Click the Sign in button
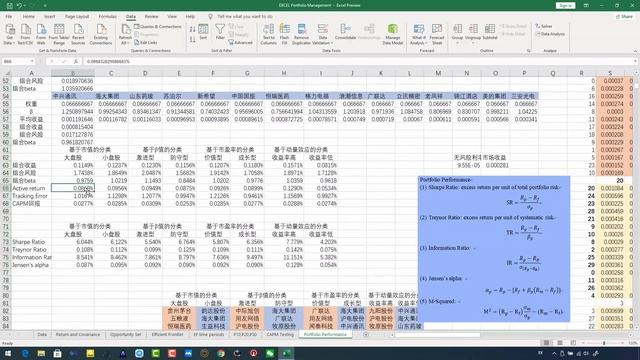The width and height of the screenshot is (640, 360). pos(565,6)
